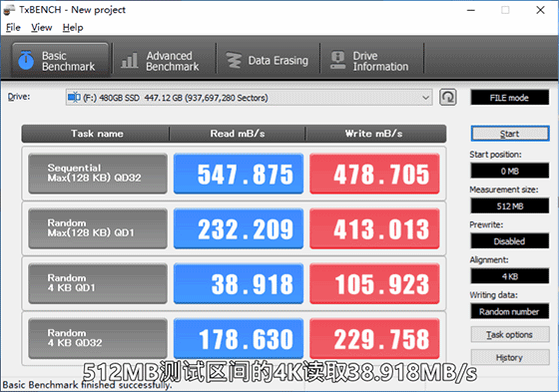This screenshot has width=559, height=392.
Task: Change the Writing data Random number setting
Action: coord(509,311)
